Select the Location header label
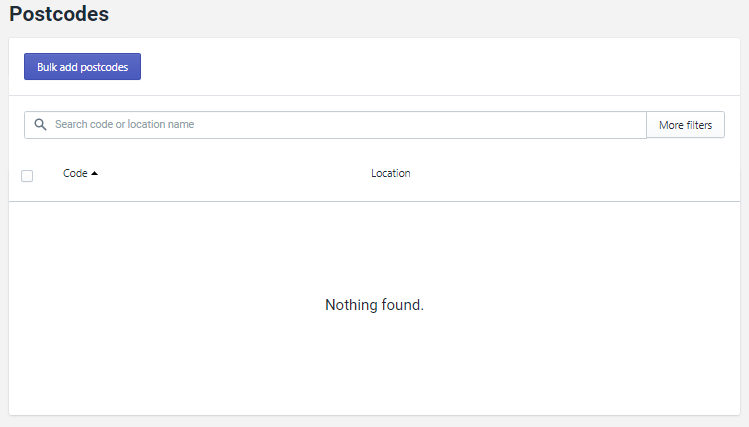 tap(390, 173)
